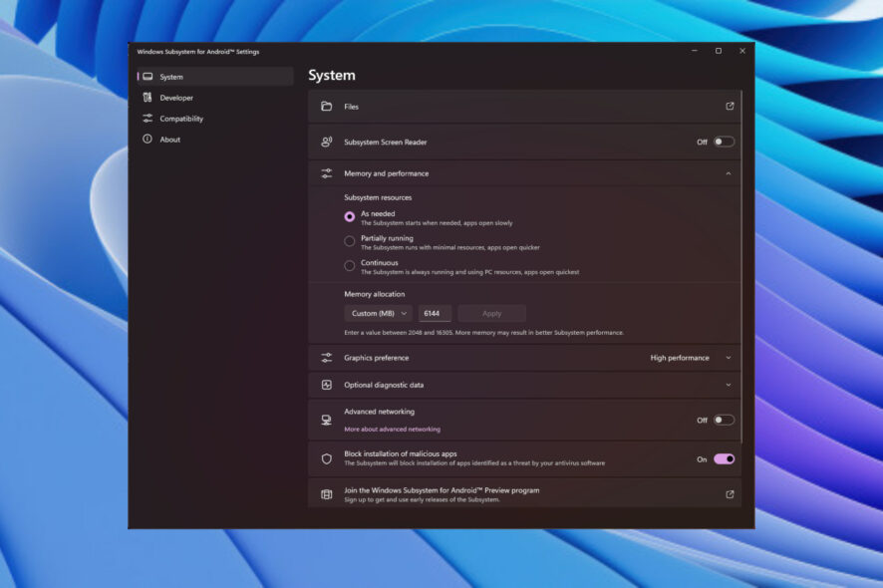Open Files using the external link icon
The width and height of the screenshot is (883, 588).
pyautogui.click(x=730, y=106)
